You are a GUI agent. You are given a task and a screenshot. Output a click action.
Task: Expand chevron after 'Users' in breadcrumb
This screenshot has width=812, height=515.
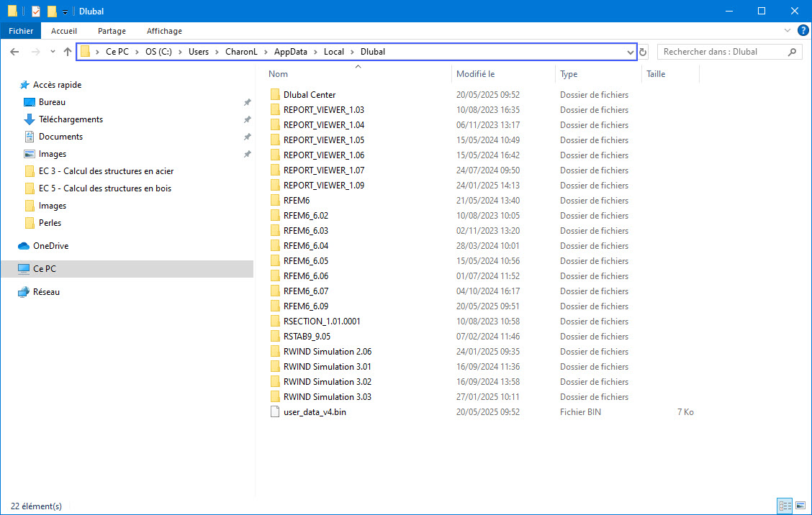point(217,52)
